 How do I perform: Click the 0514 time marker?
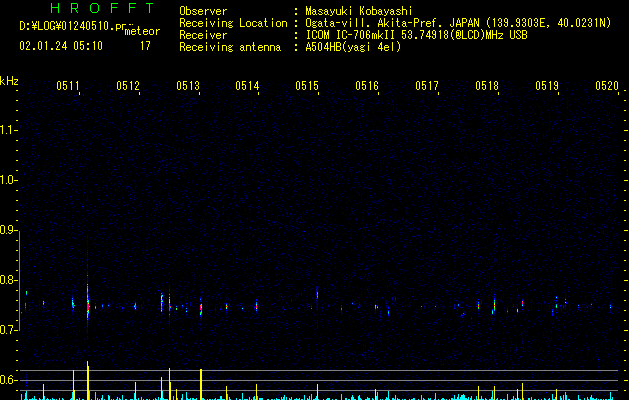pos(247,85)
